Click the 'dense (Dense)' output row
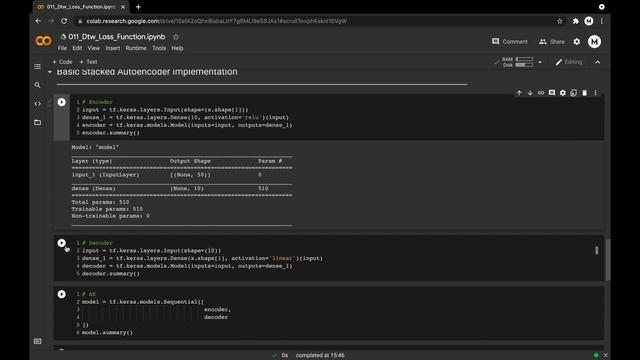Screen dimensions: 640x360 (182, 189)
